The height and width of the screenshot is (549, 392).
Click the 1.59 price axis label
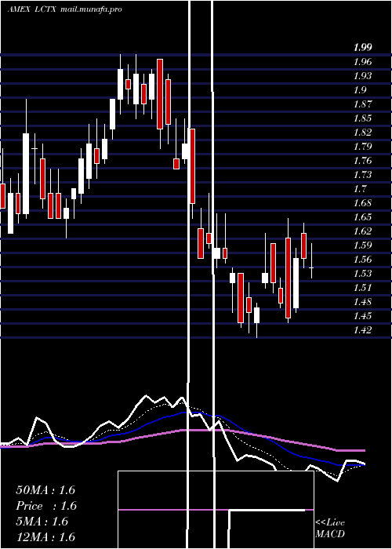pos(362,245)
